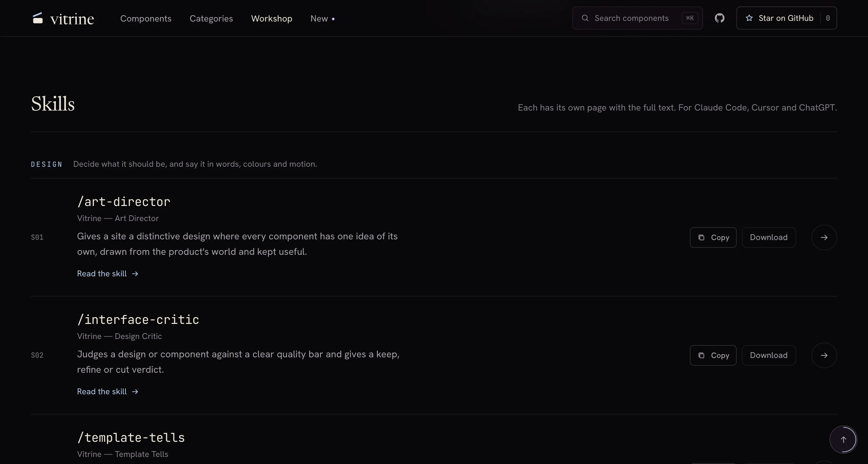Open the /template-tells heading

coord(131,438)
